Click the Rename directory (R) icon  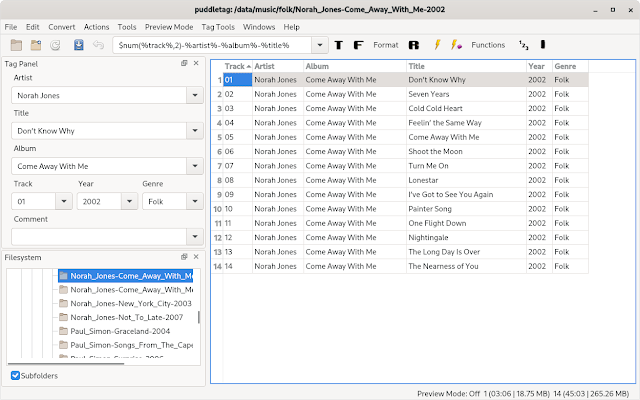[413, 45]
